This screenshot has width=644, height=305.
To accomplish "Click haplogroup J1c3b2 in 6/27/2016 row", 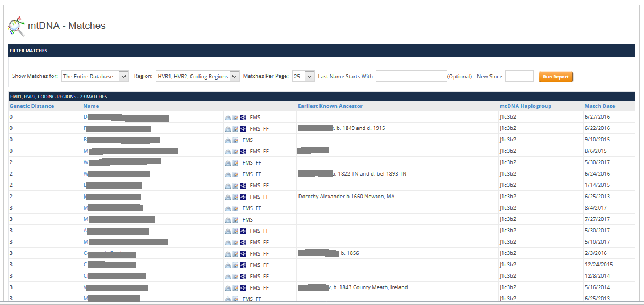I will pos(509,117).
